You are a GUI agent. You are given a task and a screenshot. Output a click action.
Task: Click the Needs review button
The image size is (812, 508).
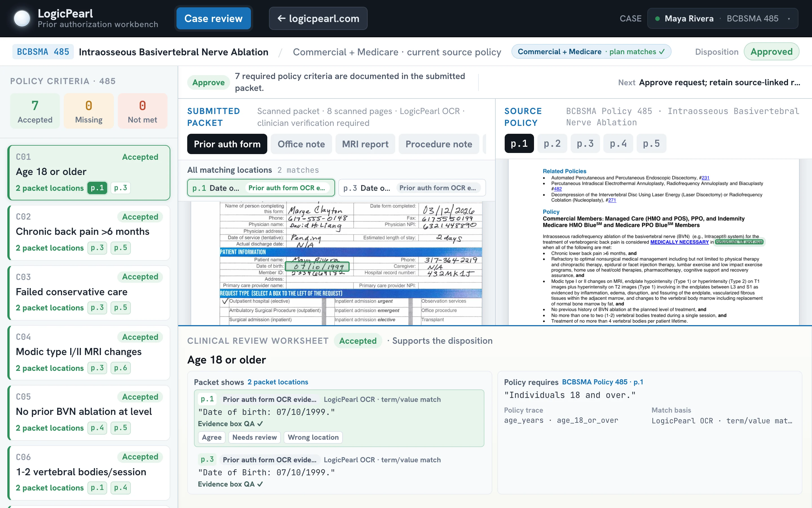click(255, 437)
